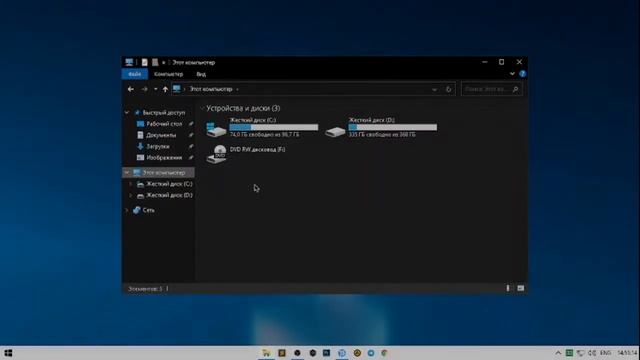The image size is (640, 360).
Task: Open File Explorer from the taskbar
Action: pos(266,353)
